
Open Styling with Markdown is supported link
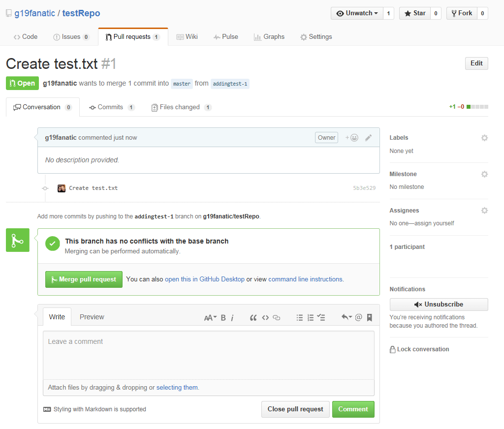click(x=99, y=409)
